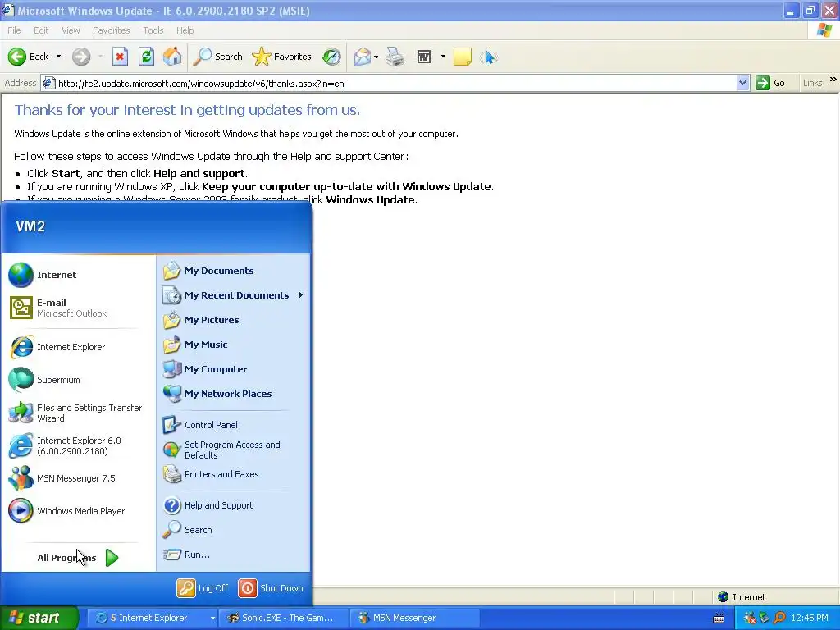Launch Windows Media Player
840x630 pixels.
click(x=78, y=511)
